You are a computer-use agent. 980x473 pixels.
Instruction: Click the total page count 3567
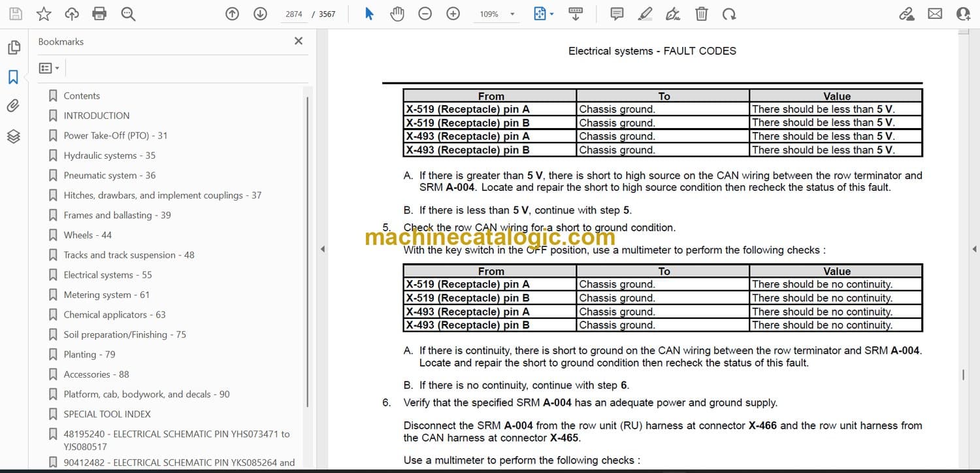327,14
